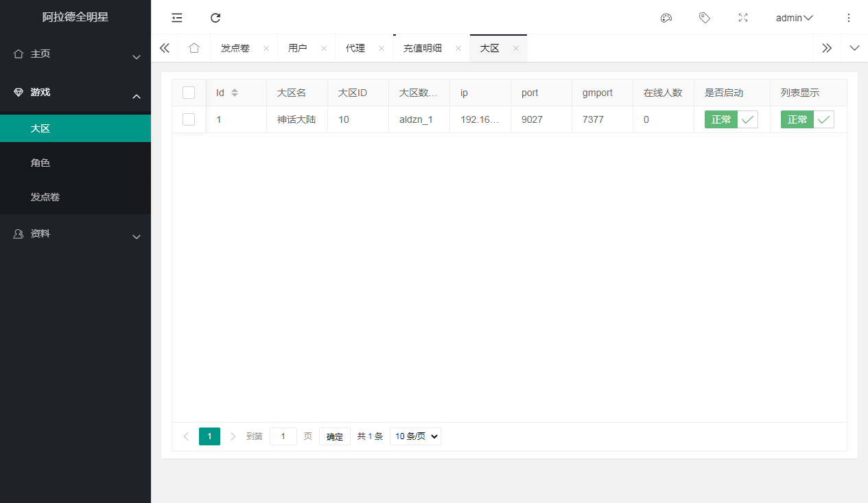Expand the 资料 sidebar menu
This screenshot has width=868, height=503.
(x=75, y=234)
